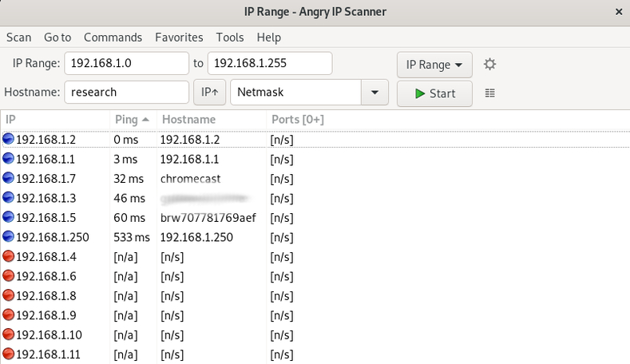This screenshot has height=364, width=630.
Task: Click the 533 ms ping cell
Action: point(132,237)
